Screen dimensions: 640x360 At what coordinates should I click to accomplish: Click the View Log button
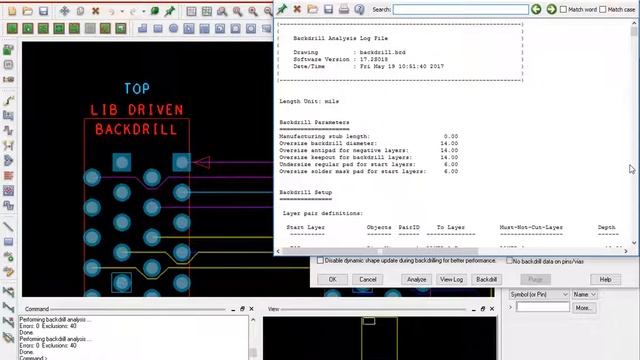(x=451, y=279)
